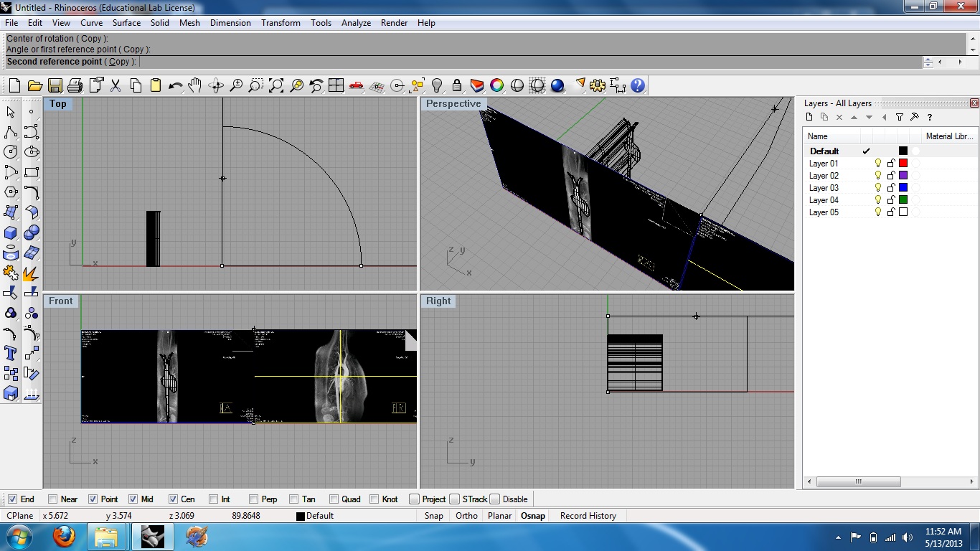Select the arrow pointer selection tool
Screen dimensions: 980x551
[11, 112]
